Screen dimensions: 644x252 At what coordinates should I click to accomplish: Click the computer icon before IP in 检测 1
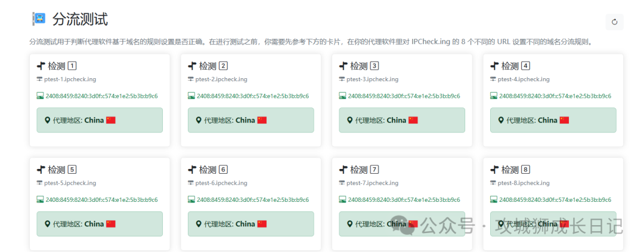click(41, 96)
